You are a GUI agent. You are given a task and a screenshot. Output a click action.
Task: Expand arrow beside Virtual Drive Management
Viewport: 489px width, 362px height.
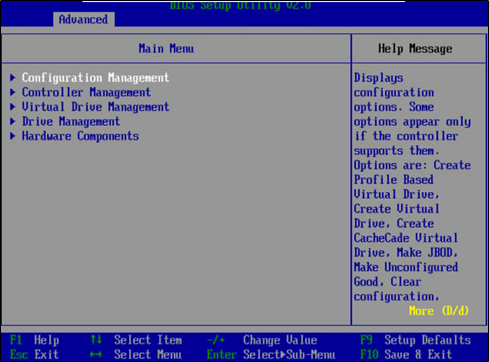(13, 107)
